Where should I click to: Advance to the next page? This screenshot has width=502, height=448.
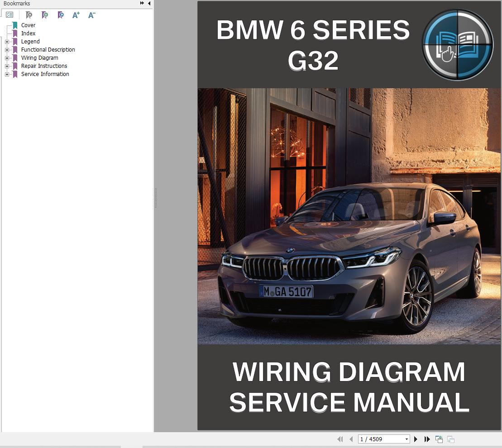415,438
